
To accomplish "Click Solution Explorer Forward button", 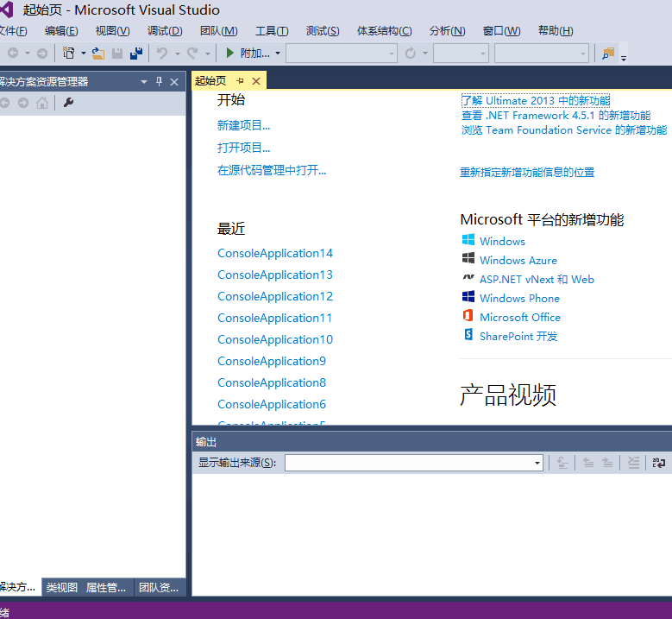I will click(23, 103).
